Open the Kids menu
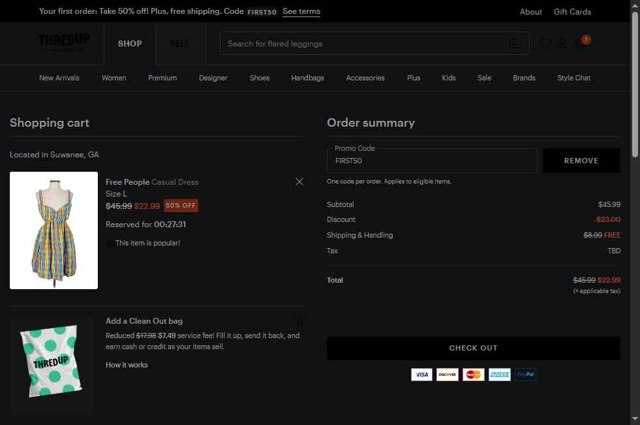This screenshot has width=640, height=425. click(449, 78)
